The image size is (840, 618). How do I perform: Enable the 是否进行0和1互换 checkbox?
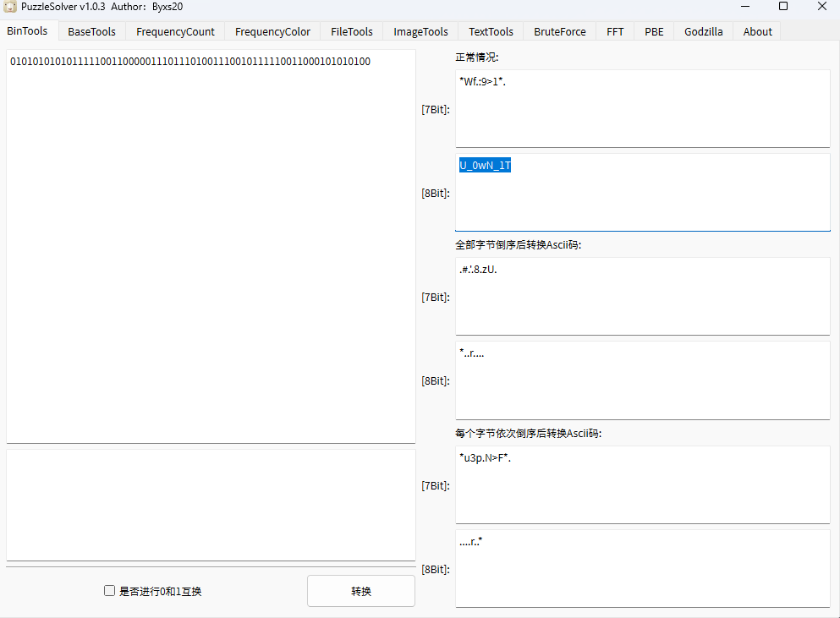pyautogui.click(x=109, y=591)
